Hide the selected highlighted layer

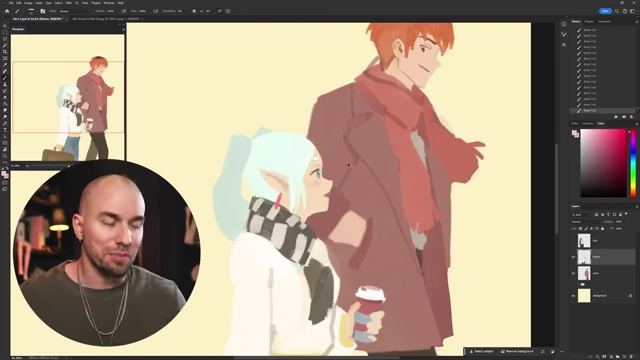[x=573, y=257]
